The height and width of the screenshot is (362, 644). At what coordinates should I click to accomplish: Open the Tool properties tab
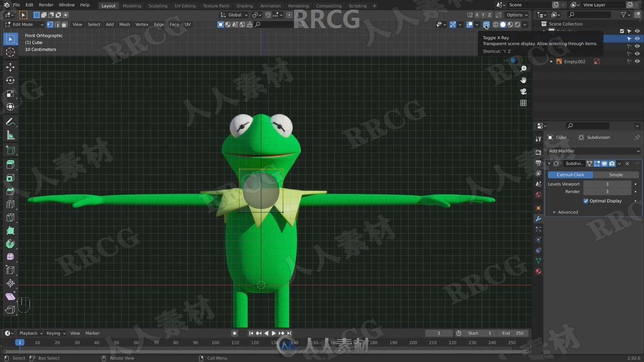click(538, 139)
